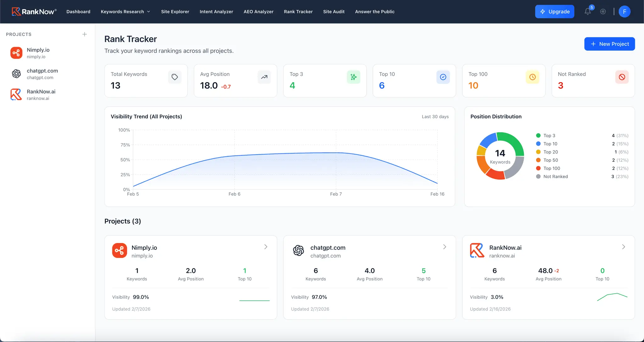Click RankNow.ai visibility sparkline
The image size is (644, 342).
pos(612,297)
